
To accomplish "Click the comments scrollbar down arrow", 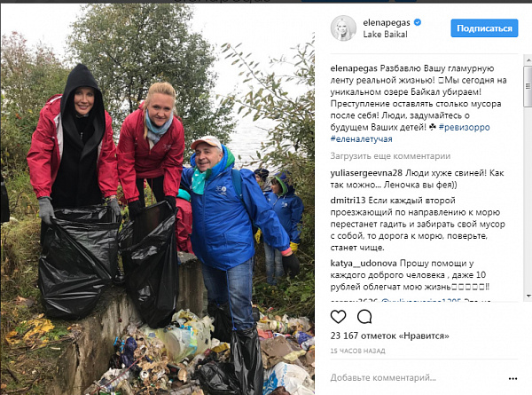I will pyautogui.click(x=528, y=296).
